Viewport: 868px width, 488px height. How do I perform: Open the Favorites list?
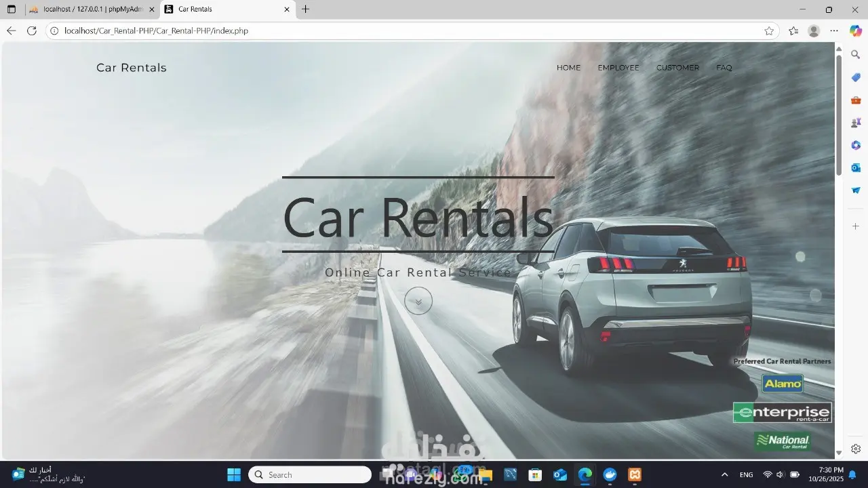click(793, 30)
